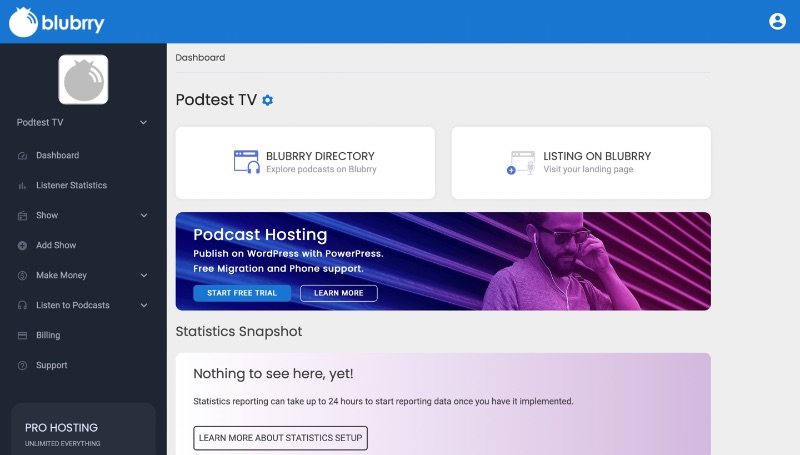This screenshot has width=800, height=455.
Task: Click the PRO HOSTING promo card
Action: pyautogui.click(x=83, y=429)
